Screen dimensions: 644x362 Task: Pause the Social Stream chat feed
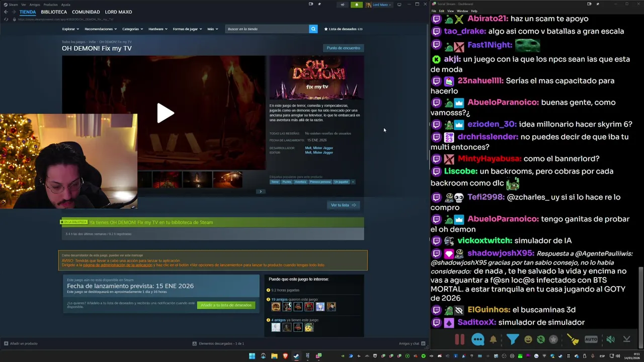[459, 339]
